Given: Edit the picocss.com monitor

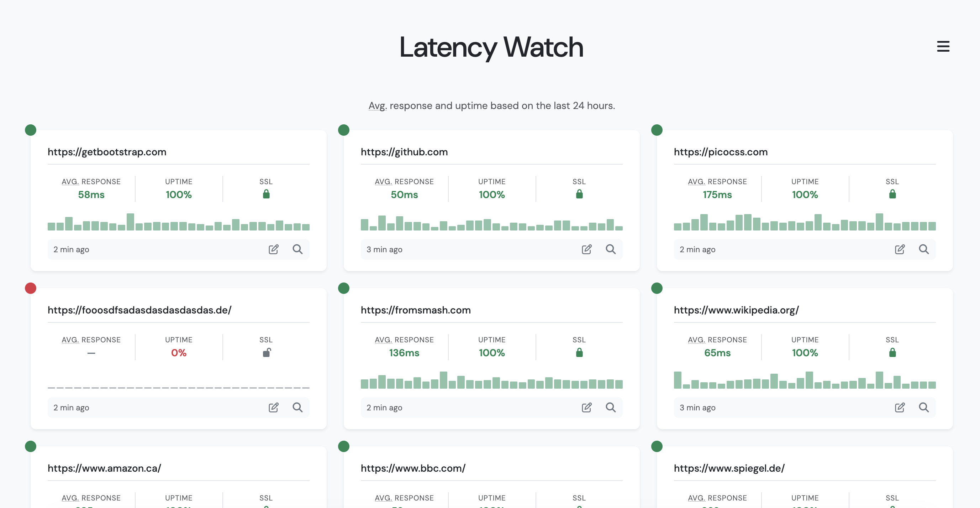Looking at the screenshot, I should click(900, 249).
